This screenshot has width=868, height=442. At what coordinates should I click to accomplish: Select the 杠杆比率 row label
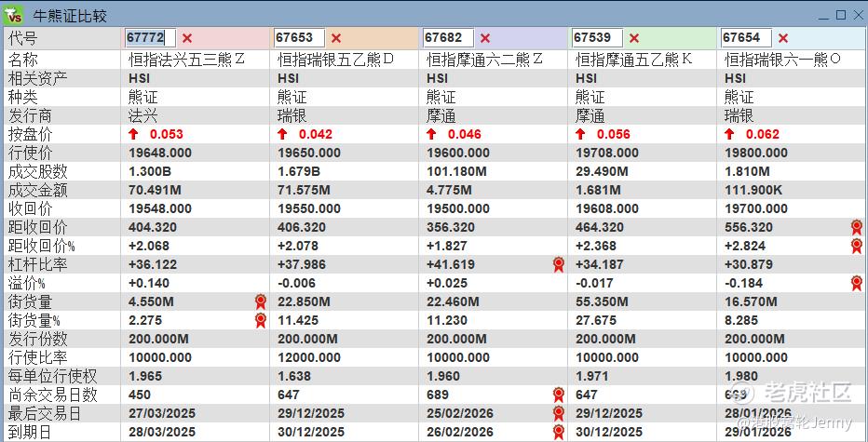(x=37, y=264)
